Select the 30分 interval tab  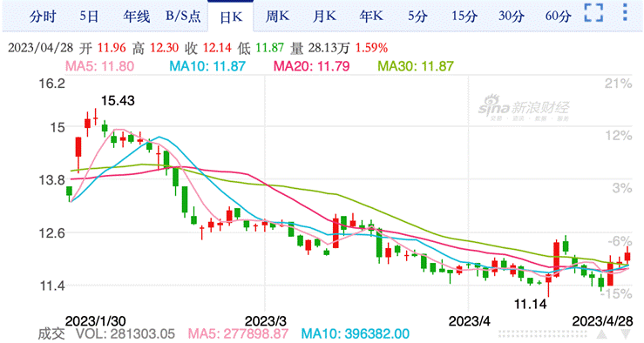tap(512, 17)
